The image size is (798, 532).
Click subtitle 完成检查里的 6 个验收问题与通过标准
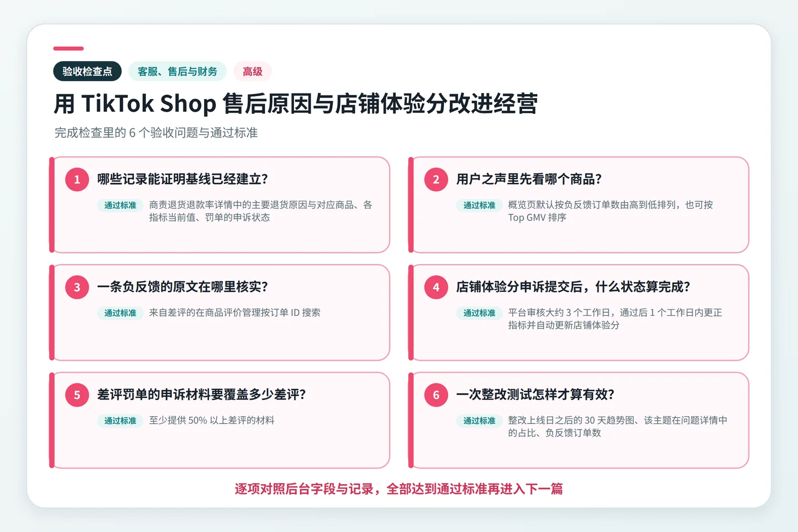click(x=156, y=133)
